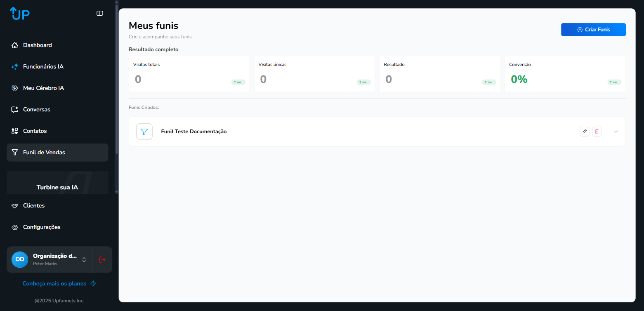Open the Conversas section
This screenshot has height=311, width=644.
pyautogui.click(x=36, y=110)
